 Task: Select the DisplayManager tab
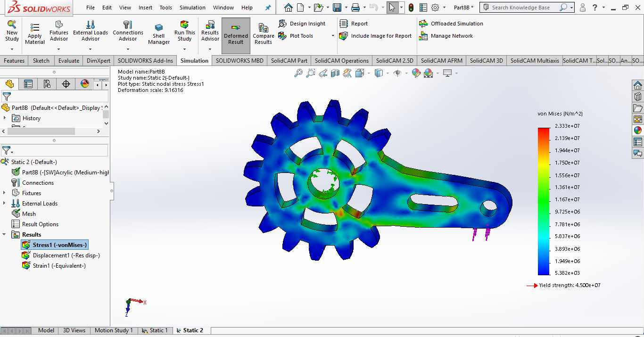click(85, 84)
